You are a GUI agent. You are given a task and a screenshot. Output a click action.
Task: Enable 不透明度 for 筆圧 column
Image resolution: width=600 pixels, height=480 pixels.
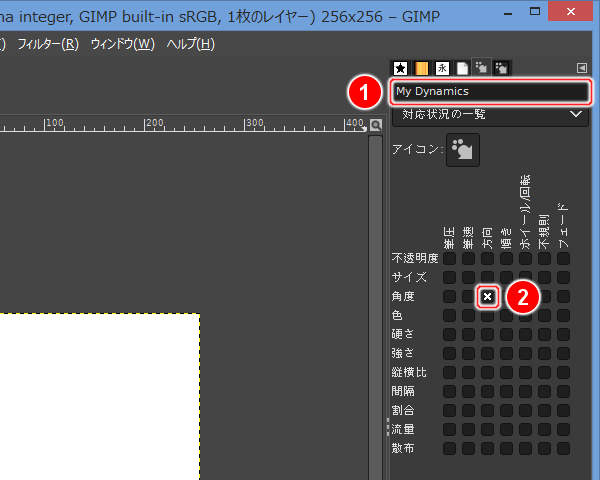(x=449, y=258)
